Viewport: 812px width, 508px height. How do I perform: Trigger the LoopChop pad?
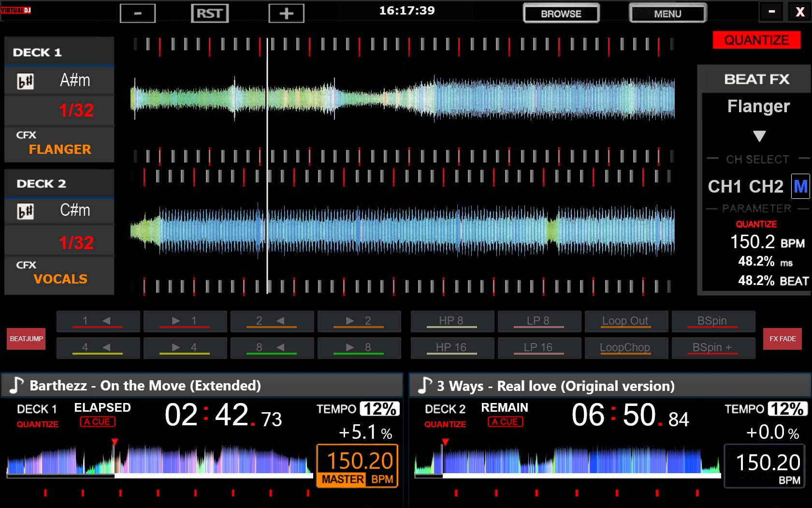pos(626,348)
